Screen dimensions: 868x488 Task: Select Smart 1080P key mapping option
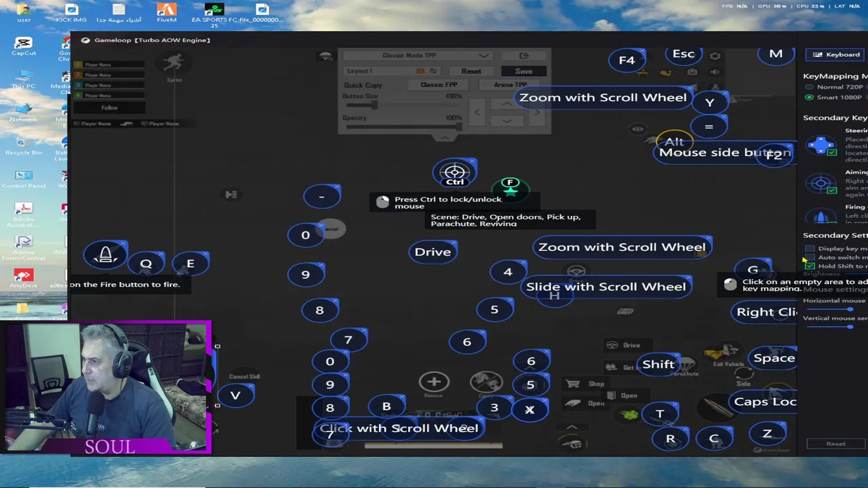click(x=809, y=98)
